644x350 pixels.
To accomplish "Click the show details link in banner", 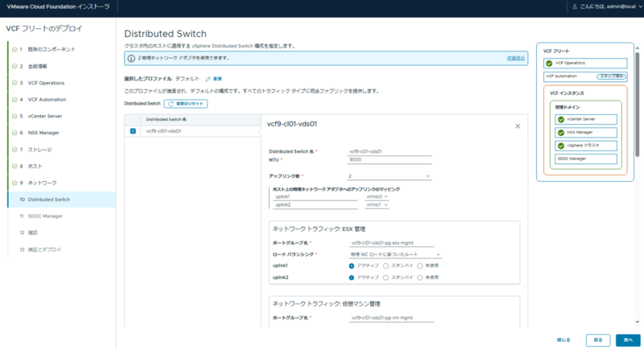I will click(x=516, y=58).
